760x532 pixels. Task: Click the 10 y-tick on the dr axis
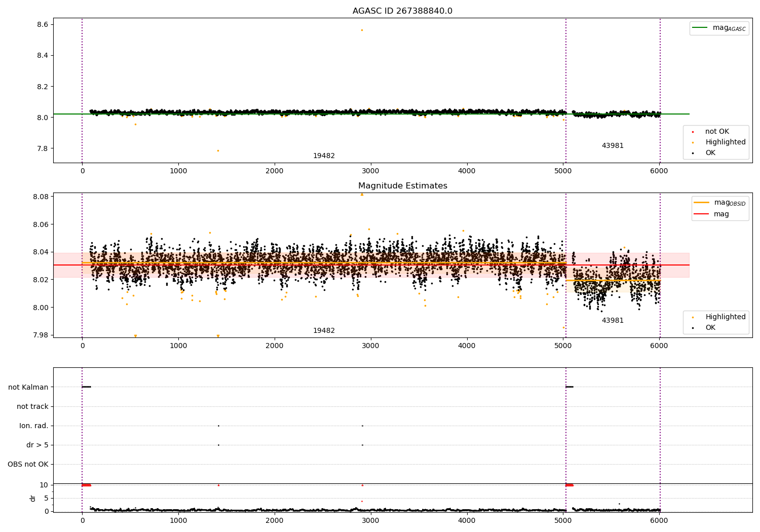(x=44, y=485)
